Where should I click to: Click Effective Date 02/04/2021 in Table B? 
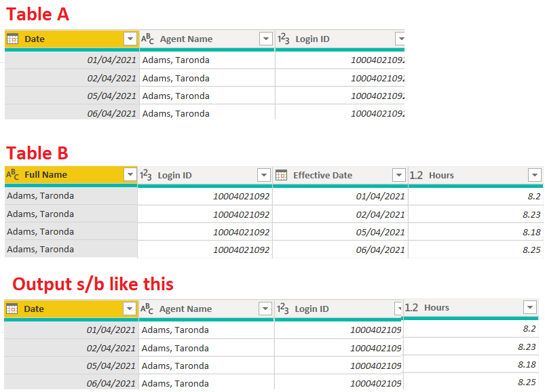click(340, 214)
